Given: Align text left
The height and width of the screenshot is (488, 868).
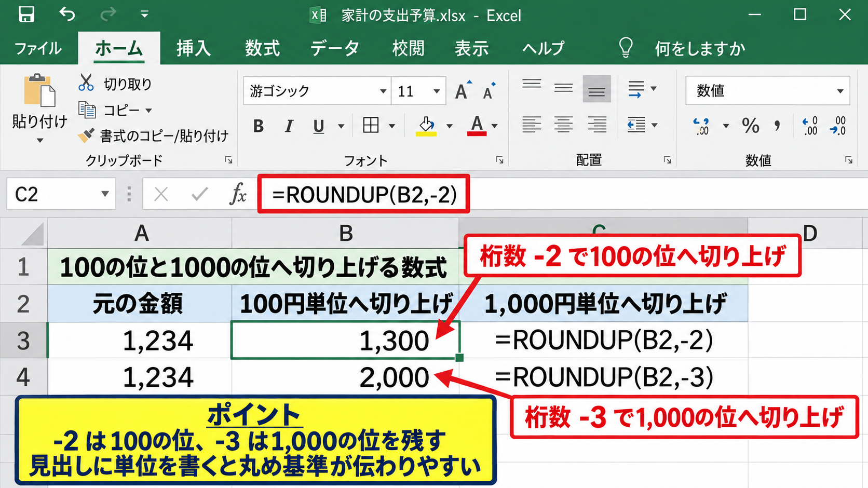Looking at the screenshot, I should tap(532, 125).
